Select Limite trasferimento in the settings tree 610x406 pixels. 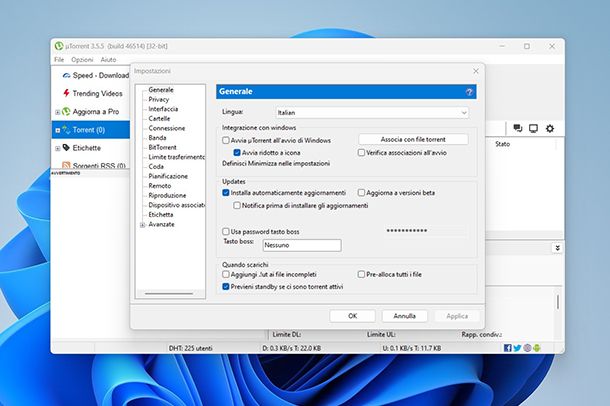click(x=176, y=157)
